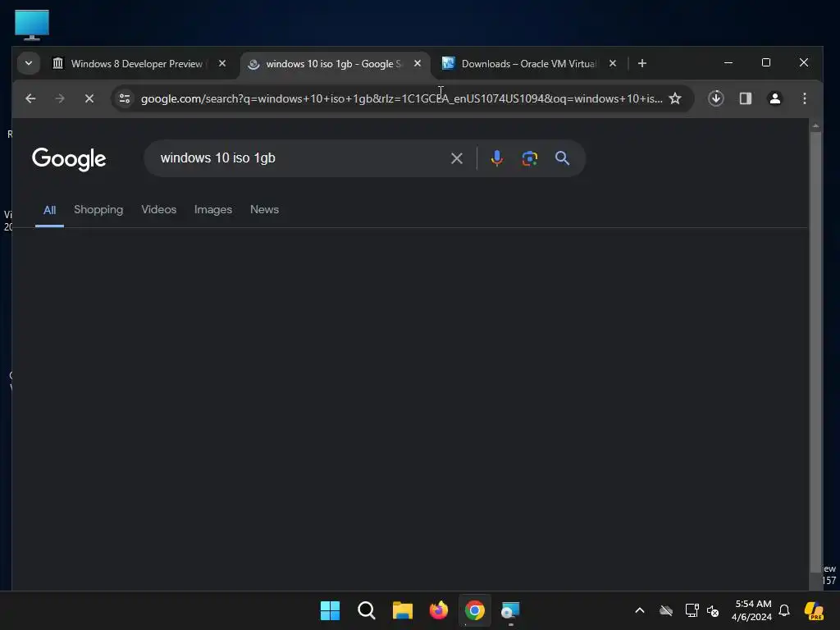Switch to Shopping results
The width and height of the screenshot is (840, 630).
(x=98, y=209)
